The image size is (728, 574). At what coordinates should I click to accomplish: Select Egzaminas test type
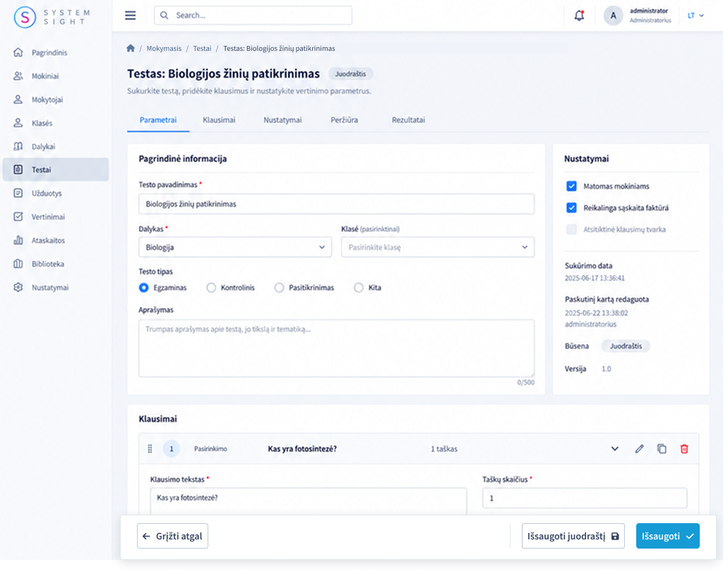tap(144, 287)
